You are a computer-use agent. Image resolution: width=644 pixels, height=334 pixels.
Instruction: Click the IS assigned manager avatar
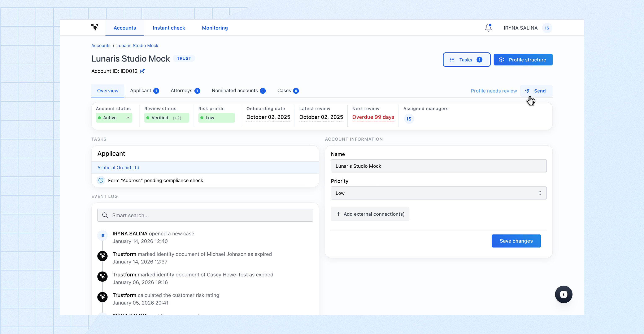pyautogui.click(x=409, y=119)
